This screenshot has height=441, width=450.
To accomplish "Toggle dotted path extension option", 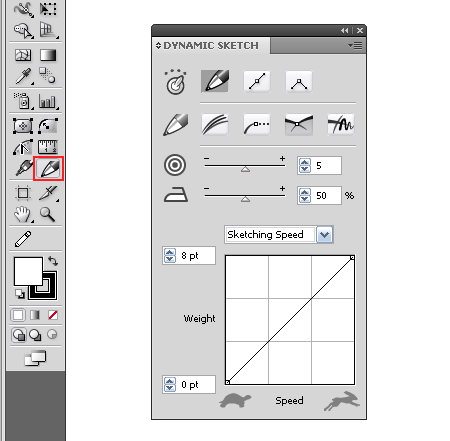I will pos(257,124).
